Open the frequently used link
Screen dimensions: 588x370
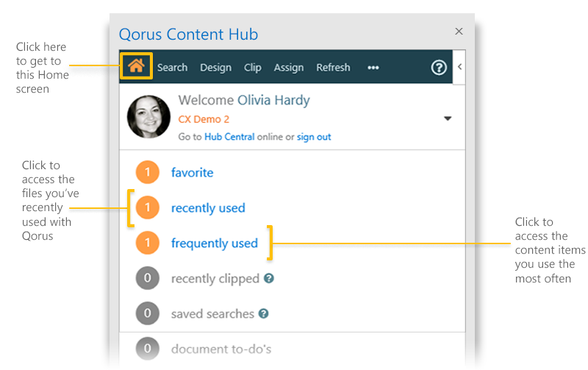click(x=215, y=243)
